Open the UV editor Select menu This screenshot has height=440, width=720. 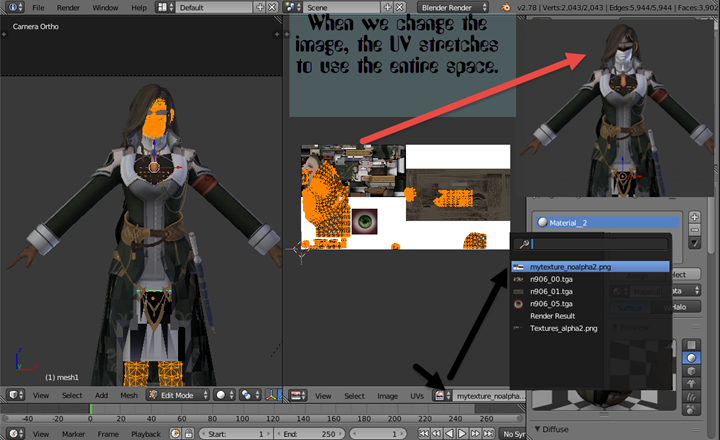coord(354,396)
